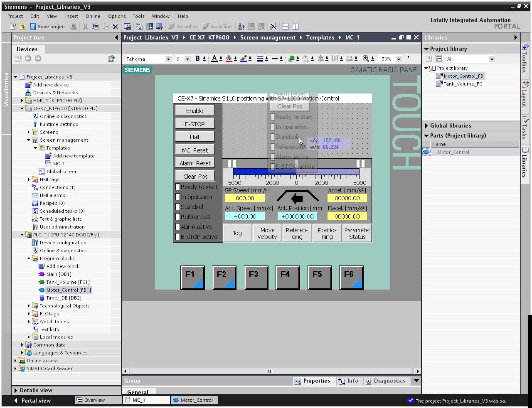
Task: Click the Move Velocity button
Action: (267, 233)
